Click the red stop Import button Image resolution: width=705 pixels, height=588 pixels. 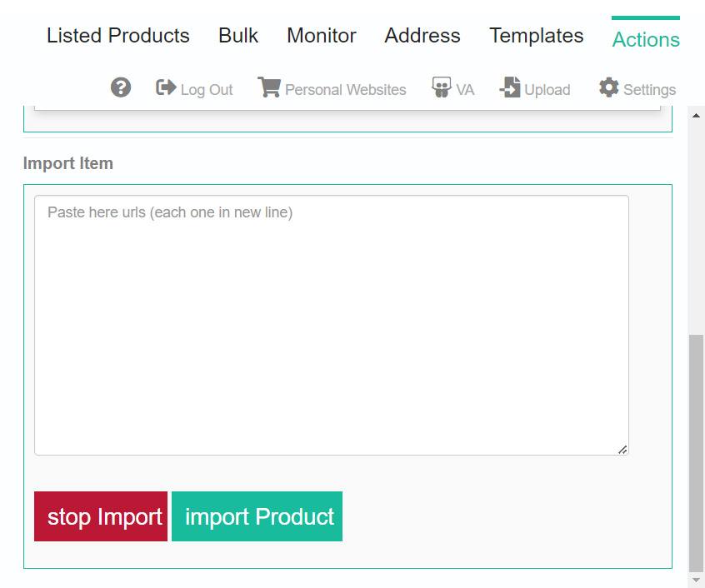click(101, 516)
